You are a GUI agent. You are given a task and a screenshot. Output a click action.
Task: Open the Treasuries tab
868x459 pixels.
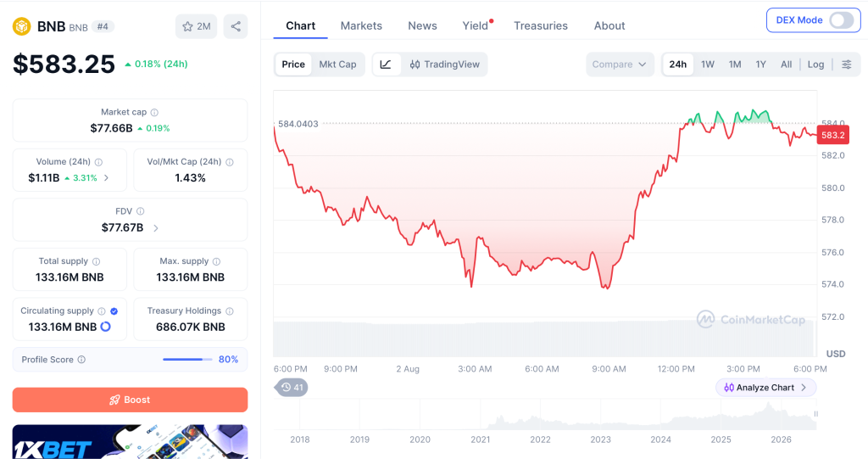click(540, 26)
